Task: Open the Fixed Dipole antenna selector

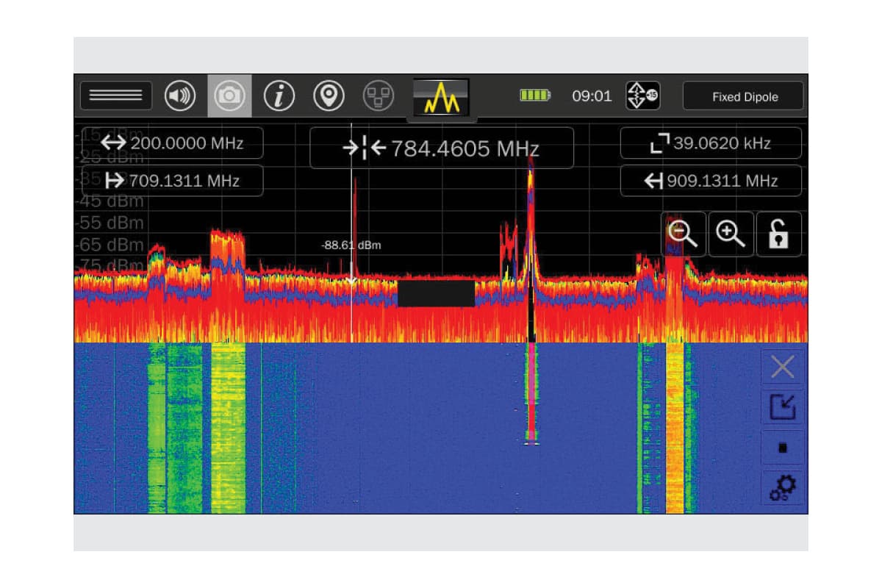Action: (744, 96)
